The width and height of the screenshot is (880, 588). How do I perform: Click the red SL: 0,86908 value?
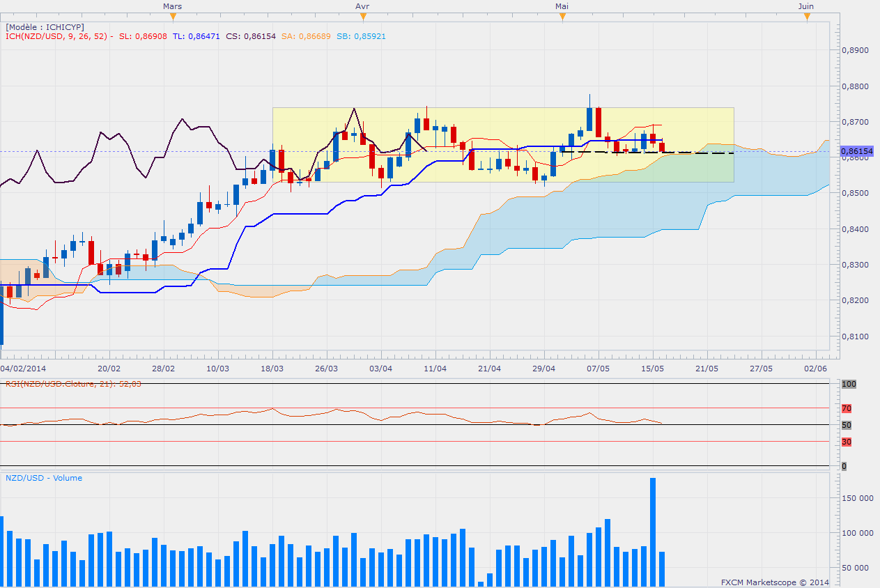[x=143, y=35]
